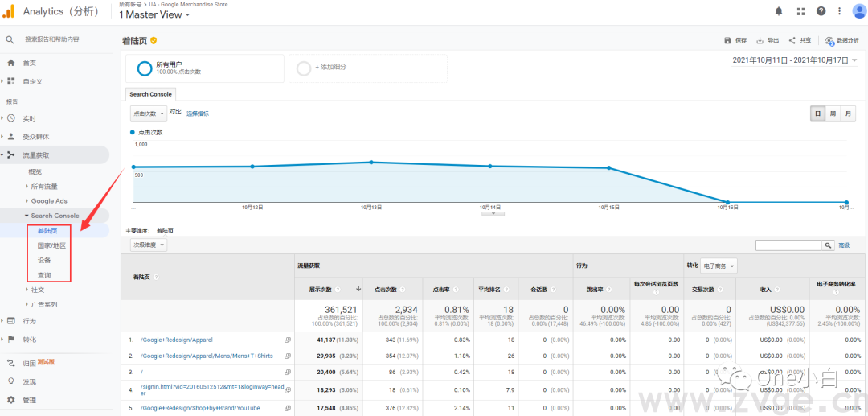The height and width of the screenshot is (416, 868).
Task: Switch chart to 月 month view
Action: tap(848, 113)
